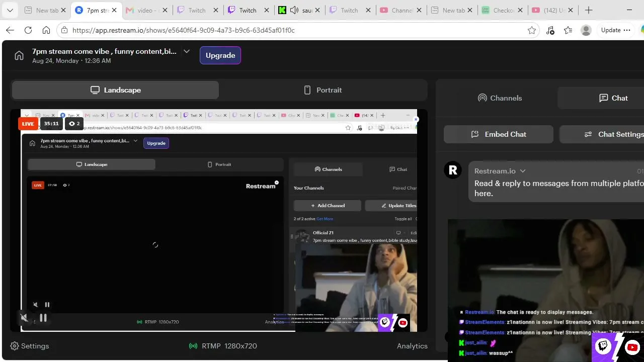Go back to the previous page
The image size is (644, 362).
pyautogui.click(x=10, y=30)
